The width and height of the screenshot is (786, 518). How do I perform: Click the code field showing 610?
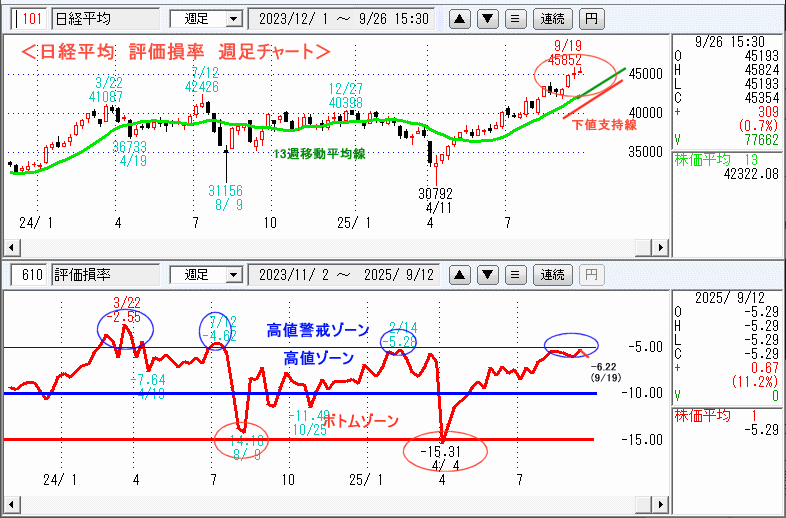tap(27, 275)
